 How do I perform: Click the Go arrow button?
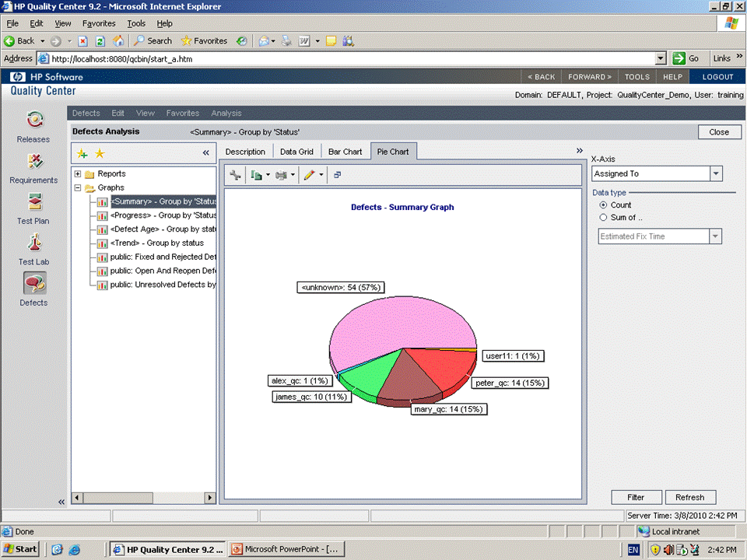coord(679,58)
